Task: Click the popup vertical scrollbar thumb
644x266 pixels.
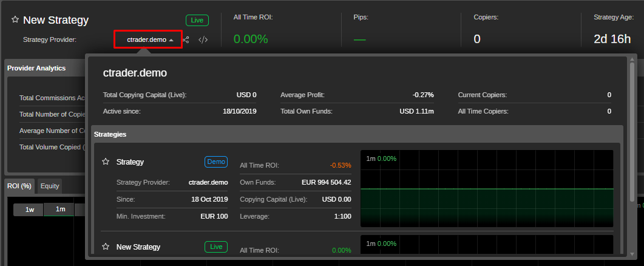Action: pos(632,132)
